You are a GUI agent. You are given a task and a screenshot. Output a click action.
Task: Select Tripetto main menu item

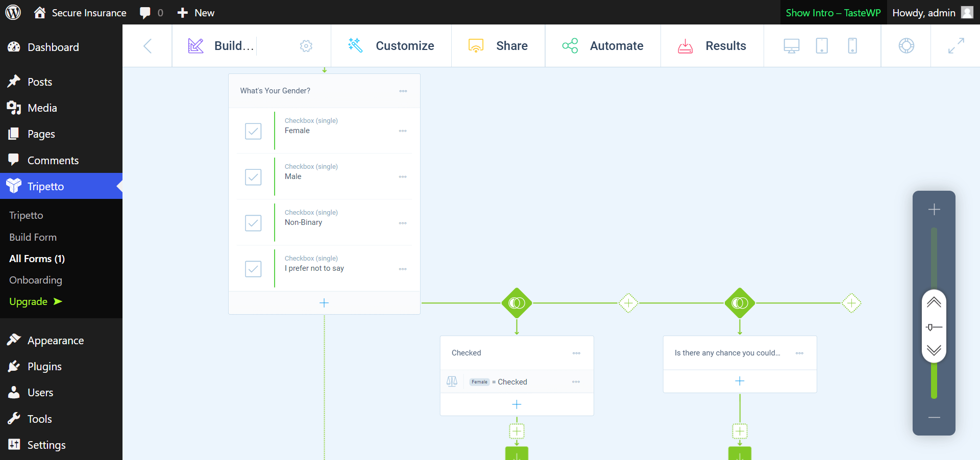[x=61, y=186]
